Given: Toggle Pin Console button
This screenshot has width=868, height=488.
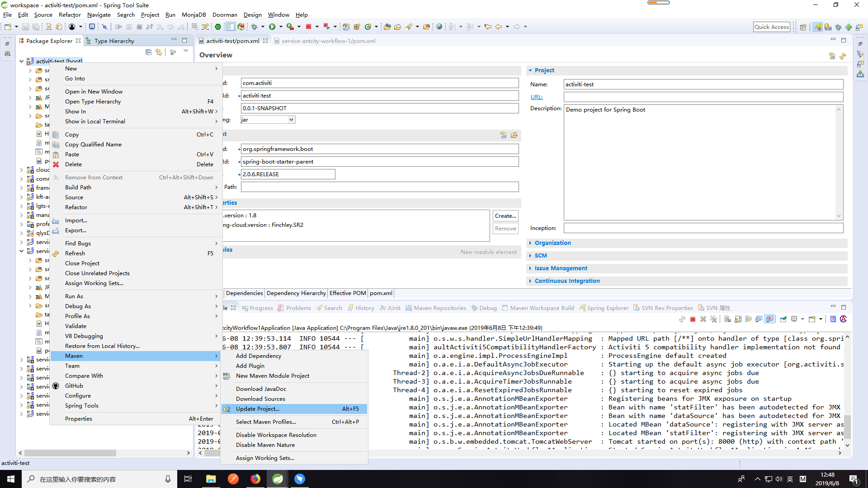Looking at the screenshot, I should click(x=783, y=319).
